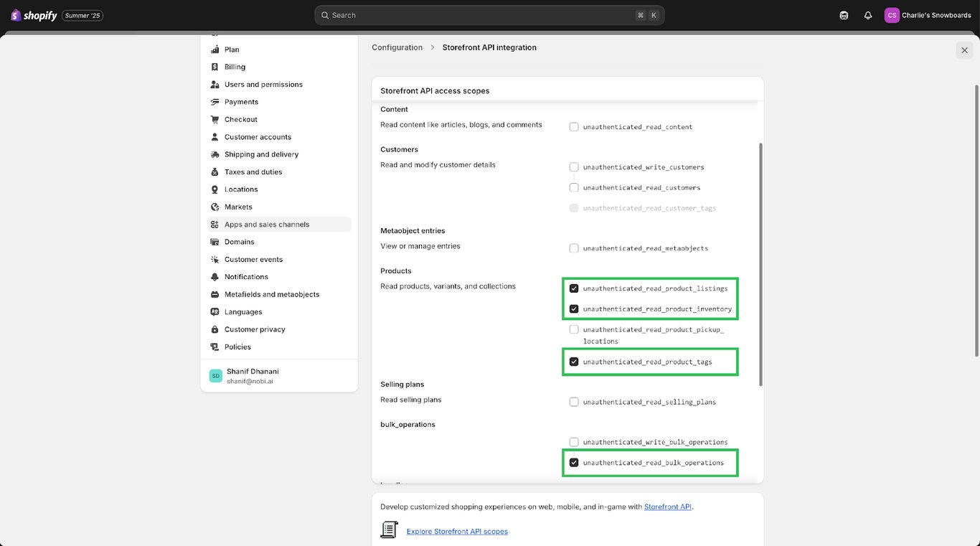Screen dimensions: 980x546
Task: Open Charlie's Snowboards store menu
Action: [928, 15]
